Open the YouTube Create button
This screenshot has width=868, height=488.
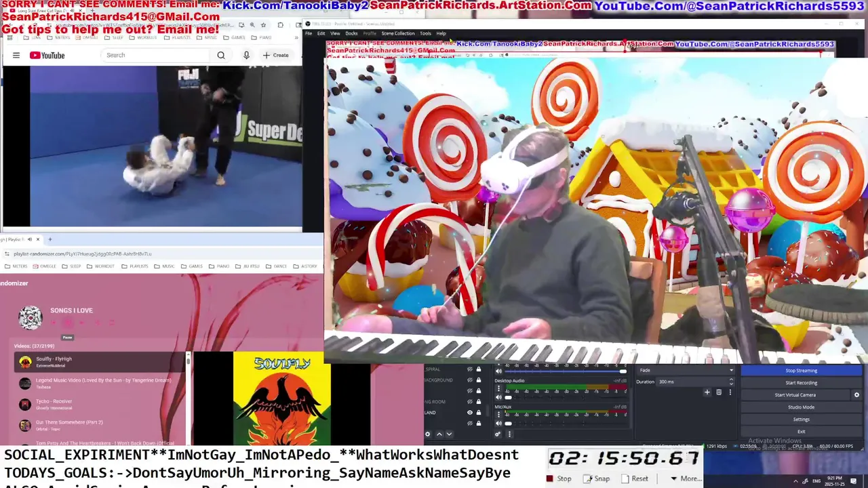[x=276, y=55]
